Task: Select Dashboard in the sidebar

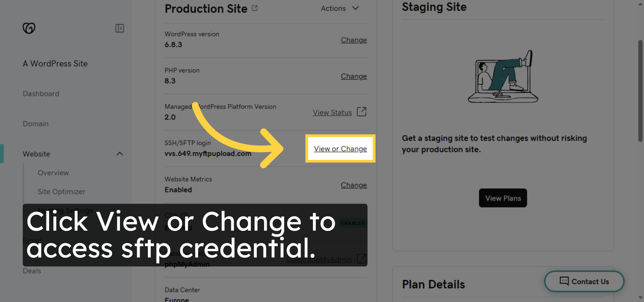Action: (41, 94)
